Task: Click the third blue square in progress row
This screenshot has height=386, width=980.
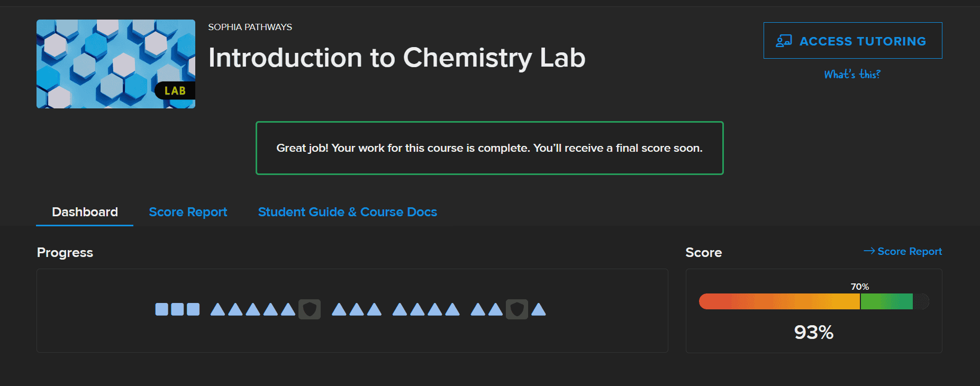Action: tap(193, 309)
